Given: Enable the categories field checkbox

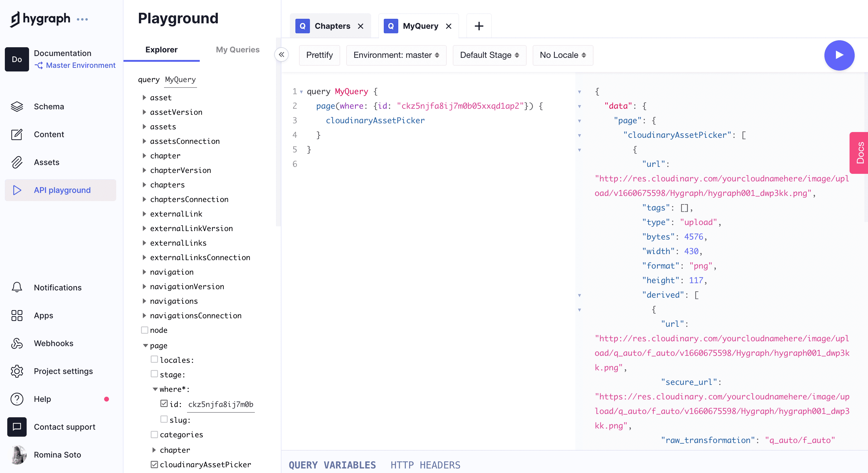Looking at the screenshot, I should click(154, 434).
